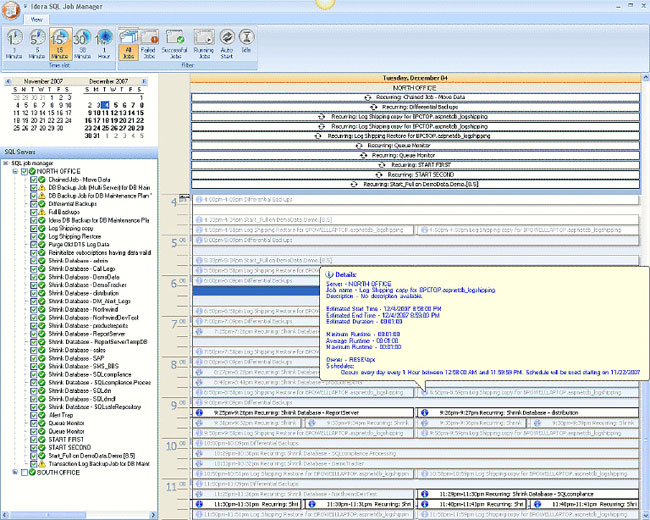Select Shrink Database - SAP job
The width and height of the screenshot is (650, 520).
76,358
